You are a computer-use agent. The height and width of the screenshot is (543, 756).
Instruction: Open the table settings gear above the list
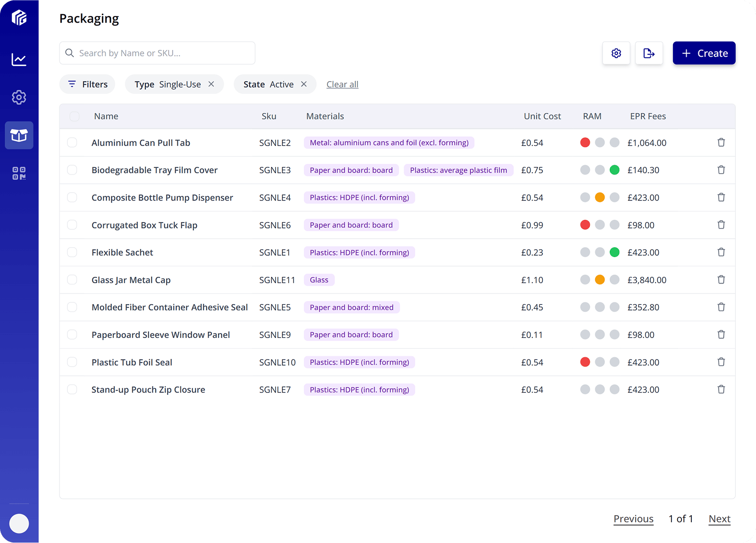point(616,53)
